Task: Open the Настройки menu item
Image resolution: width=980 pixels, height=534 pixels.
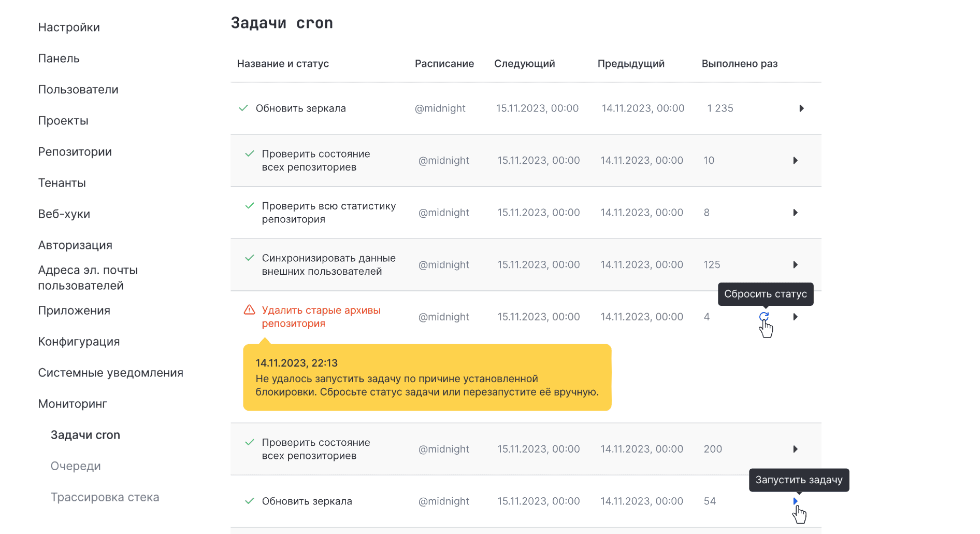Action: 69,27
